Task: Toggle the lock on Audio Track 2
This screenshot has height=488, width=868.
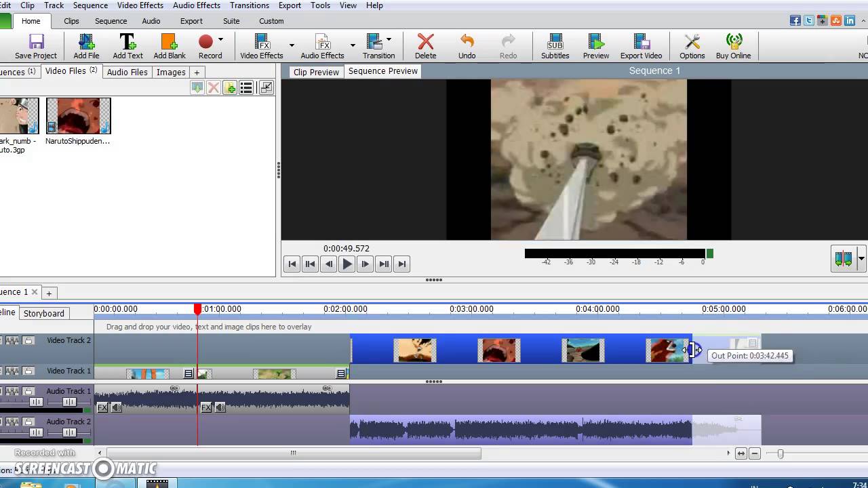Action: 28,422
